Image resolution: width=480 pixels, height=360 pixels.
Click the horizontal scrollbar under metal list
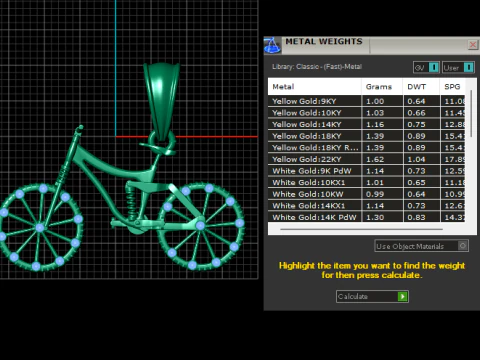pyautogui.click(x=362, y=229)
